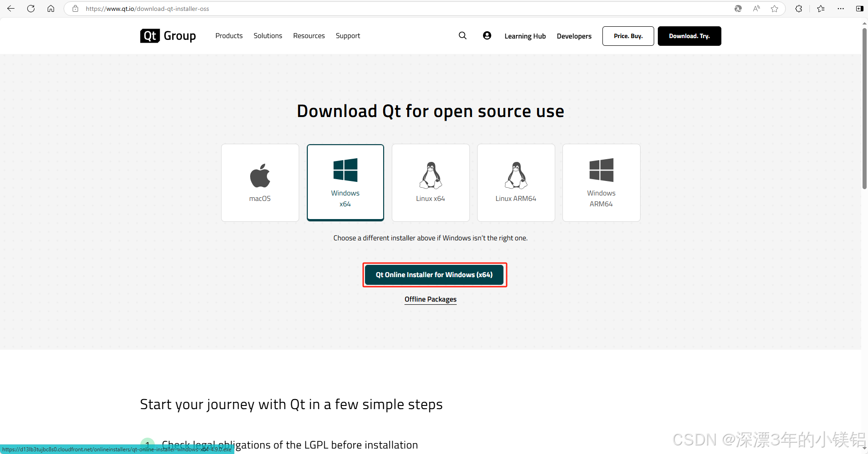View site info via the lock icon

(75, 9)
